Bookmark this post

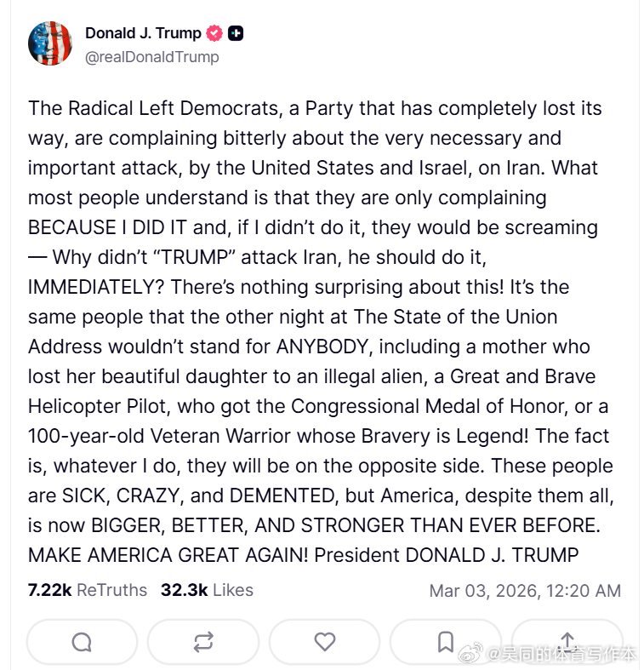446,642
